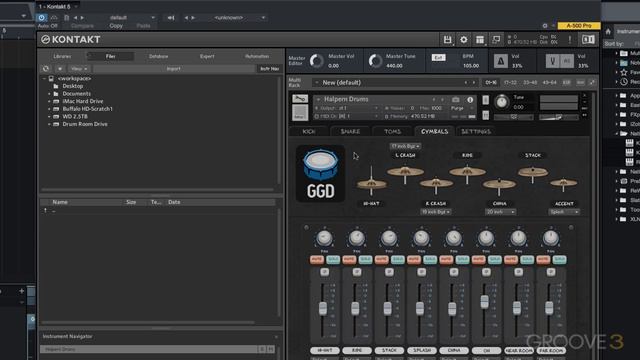Click the Master Vol knob
This screenshot has height=360, width=640.
[316, 61]
